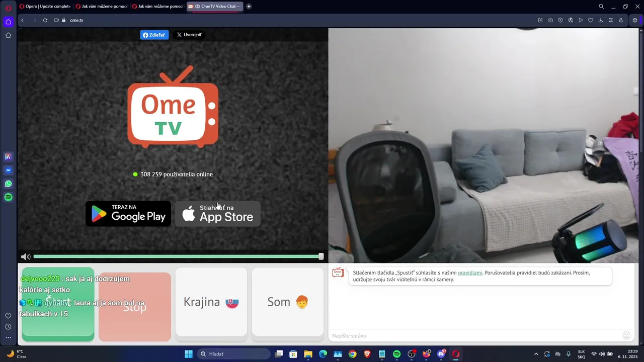Screen dimensions: 644x362
Task: Open history clock in sidebar
Action: [x=8, y=327]
